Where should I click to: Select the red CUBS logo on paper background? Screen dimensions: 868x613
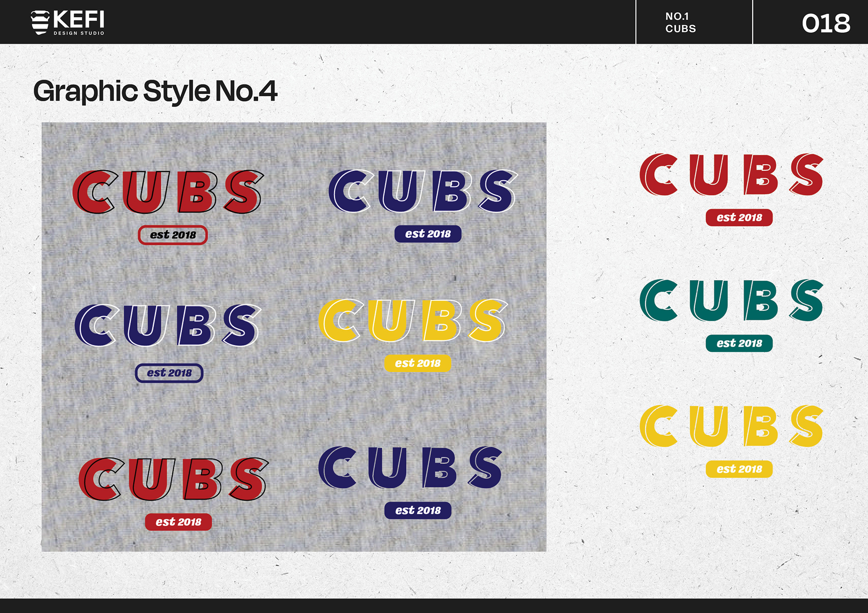731,174
